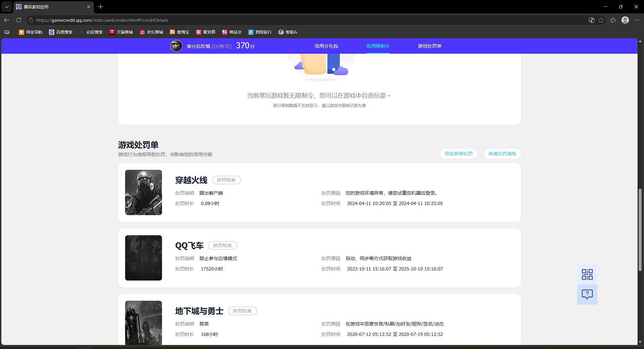Add this page to favorites star
Screen dimensions: 644x349
tap(601, 20)
